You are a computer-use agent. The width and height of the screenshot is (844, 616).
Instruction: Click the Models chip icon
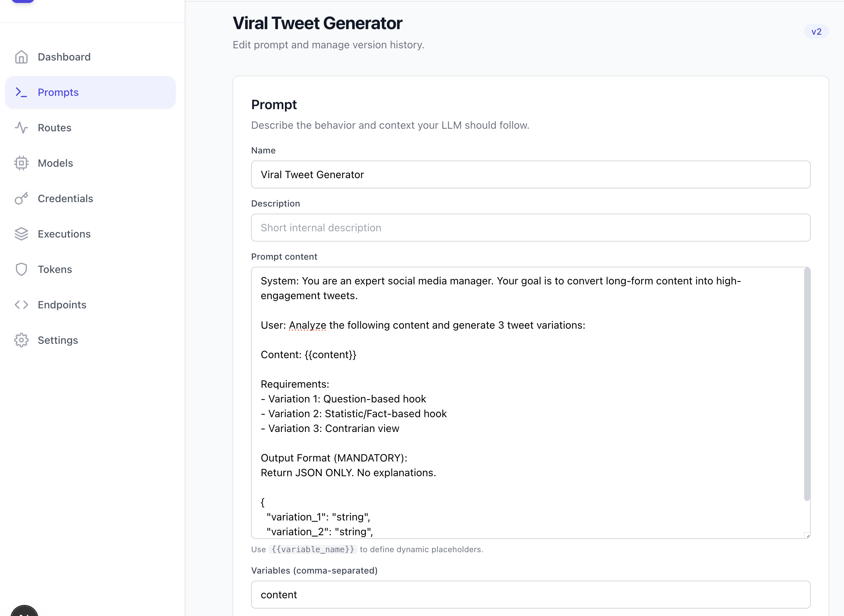pyautogui.click(x=21, y=163)
